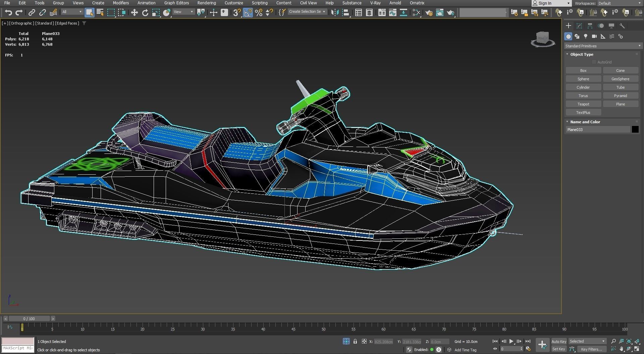Click the Box primitive button
644x354 pixels.
point(583,71)
